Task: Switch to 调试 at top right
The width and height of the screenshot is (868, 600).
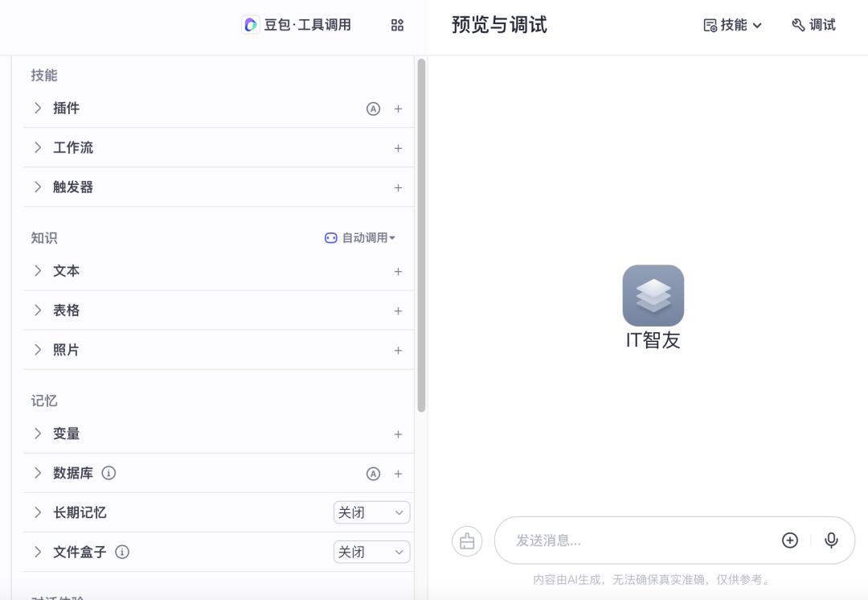Action: 813,25
